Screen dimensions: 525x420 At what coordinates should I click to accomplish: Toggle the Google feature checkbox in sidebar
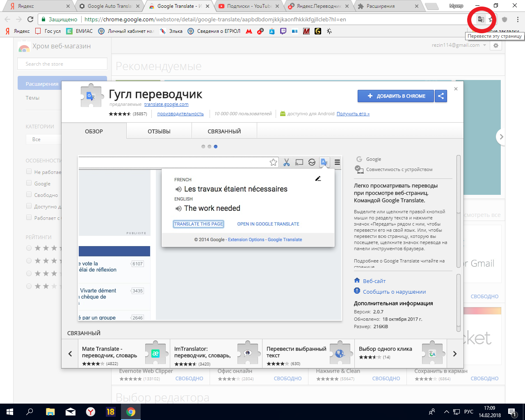[29, 183]
